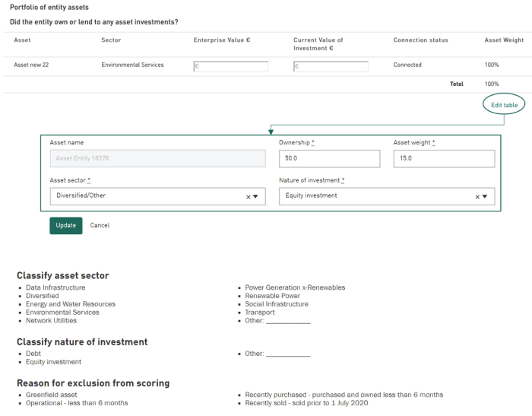Click the Diversified/Other combo box
532x416 pixels.
click(x=144, y=196)
